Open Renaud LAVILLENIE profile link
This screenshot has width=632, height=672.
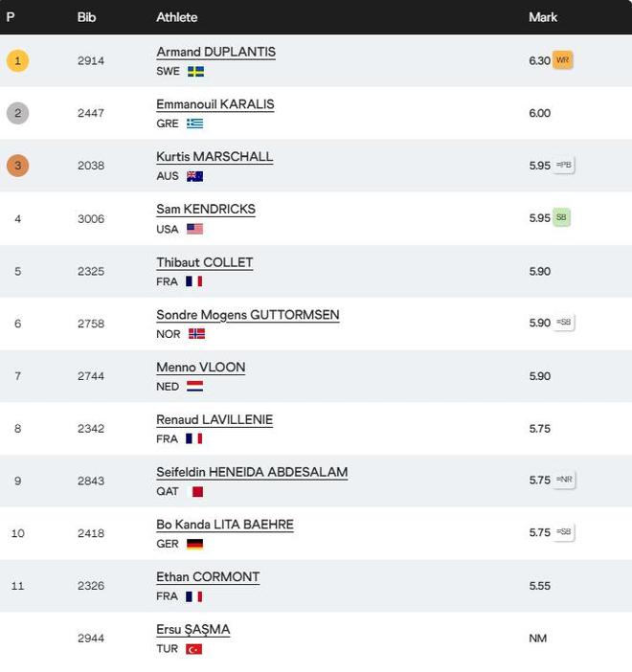[214, 419]
